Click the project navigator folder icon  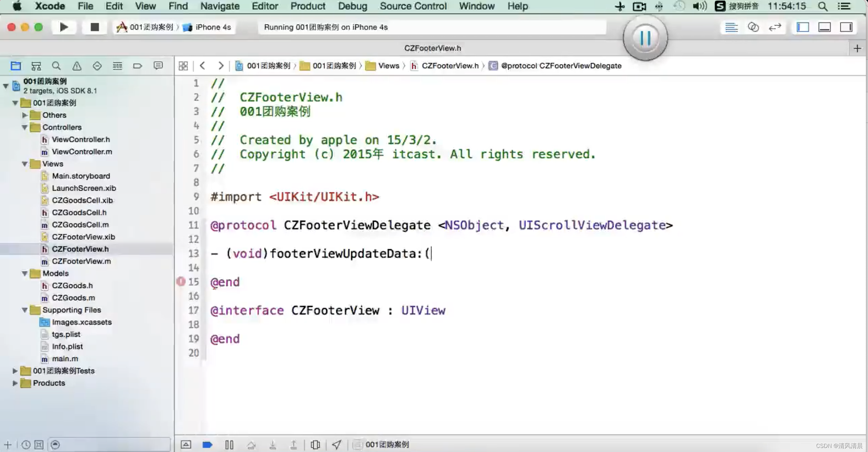[15, 65]
